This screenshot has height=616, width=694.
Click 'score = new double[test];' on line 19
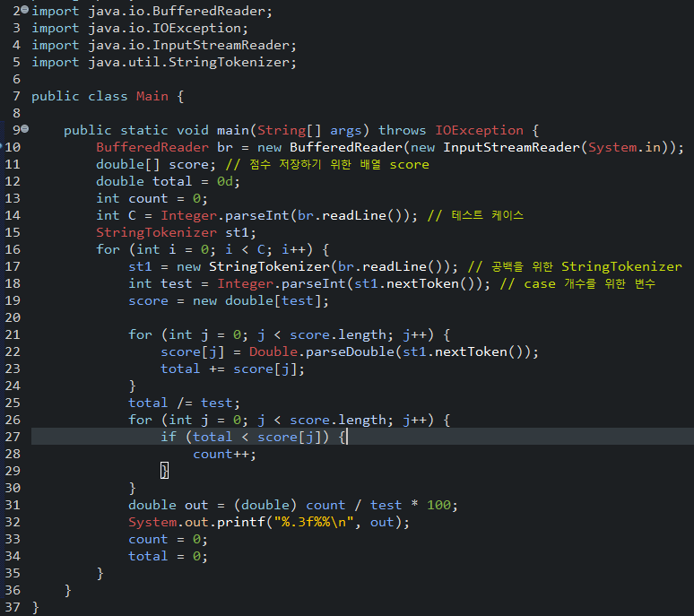(x=229, y=301)
